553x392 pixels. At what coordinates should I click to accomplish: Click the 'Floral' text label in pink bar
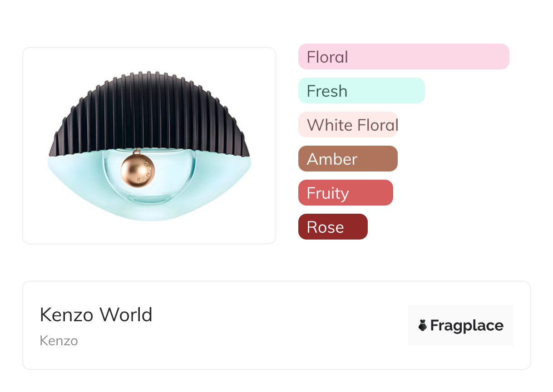(327, 57)
